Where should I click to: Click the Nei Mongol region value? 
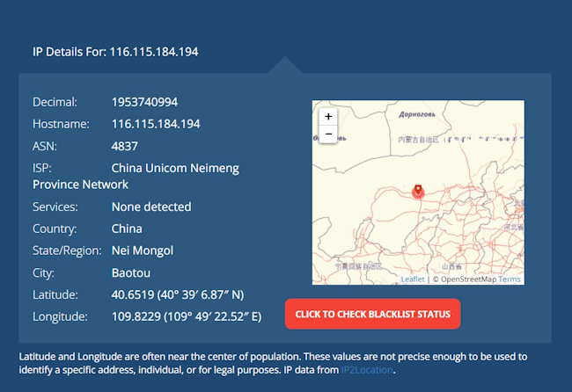(x=143, y=250)
